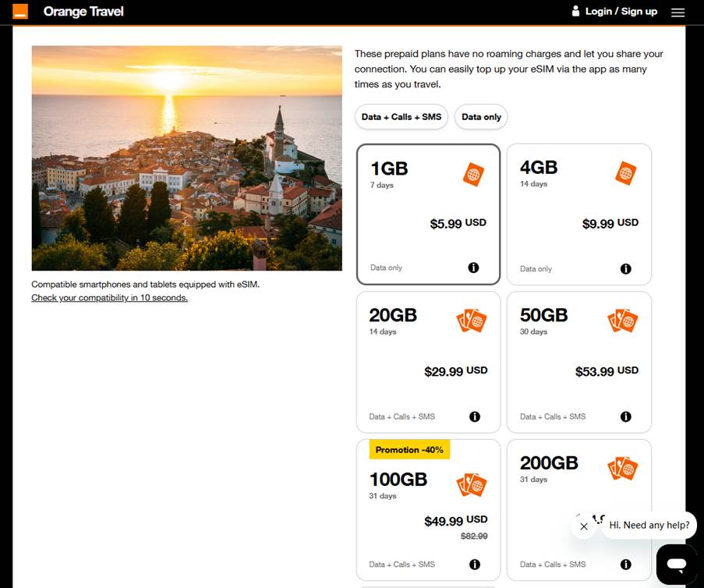View info for the 100GB promotion plan
This screenshot has width=704, height=588.
pos(475,565)
